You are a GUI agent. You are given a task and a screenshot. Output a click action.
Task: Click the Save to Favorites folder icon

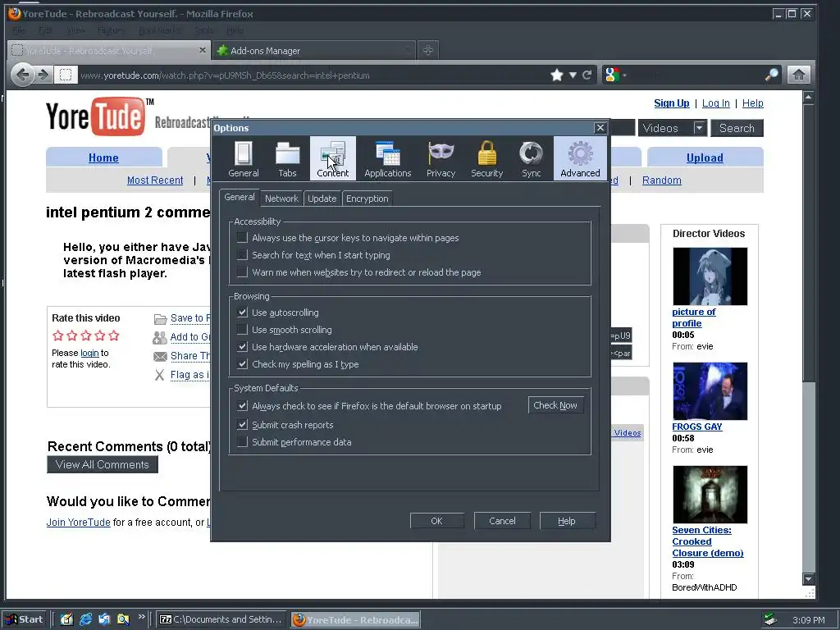pyautogui.click(x=160, y=319)
